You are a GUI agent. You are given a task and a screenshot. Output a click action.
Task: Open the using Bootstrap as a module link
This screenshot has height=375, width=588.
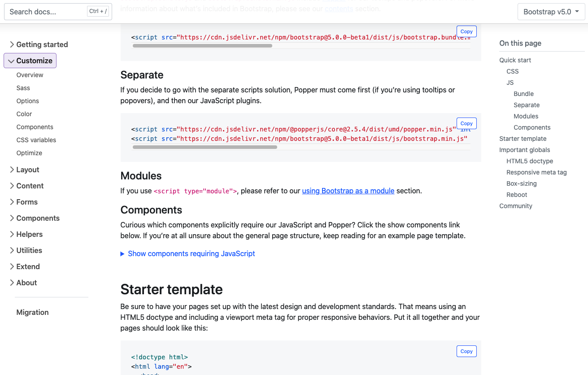348,191
